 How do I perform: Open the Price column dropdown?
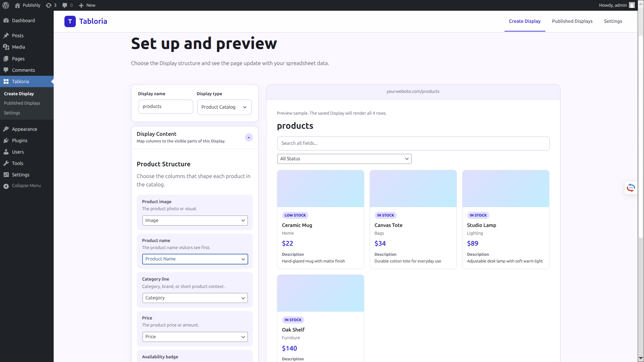coord(195,337)
